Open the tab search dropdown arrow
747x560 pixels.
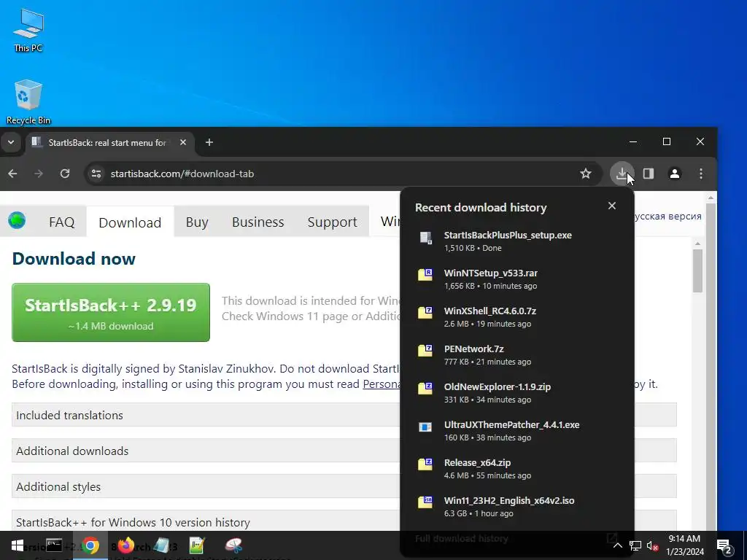[x=11, y=142]
